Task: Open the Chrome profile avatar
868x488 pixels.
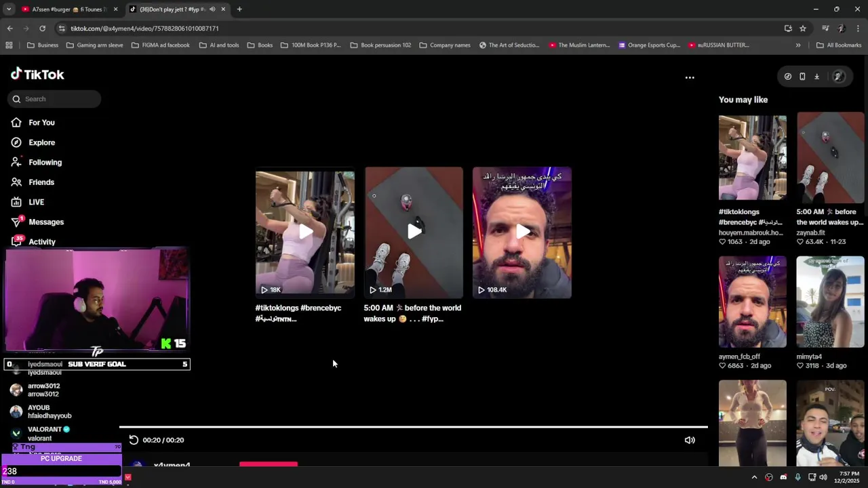Action: click(x=842, y=28)
